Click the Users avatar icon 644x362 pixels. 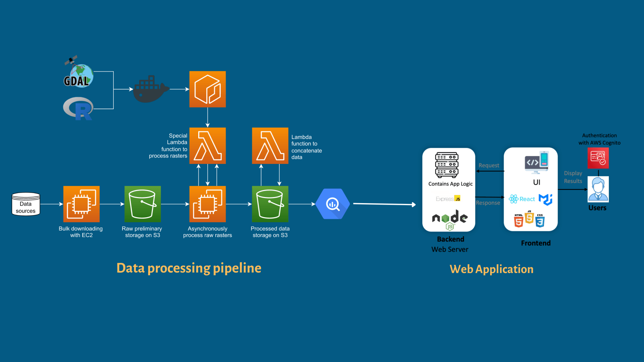pos(598,189)
